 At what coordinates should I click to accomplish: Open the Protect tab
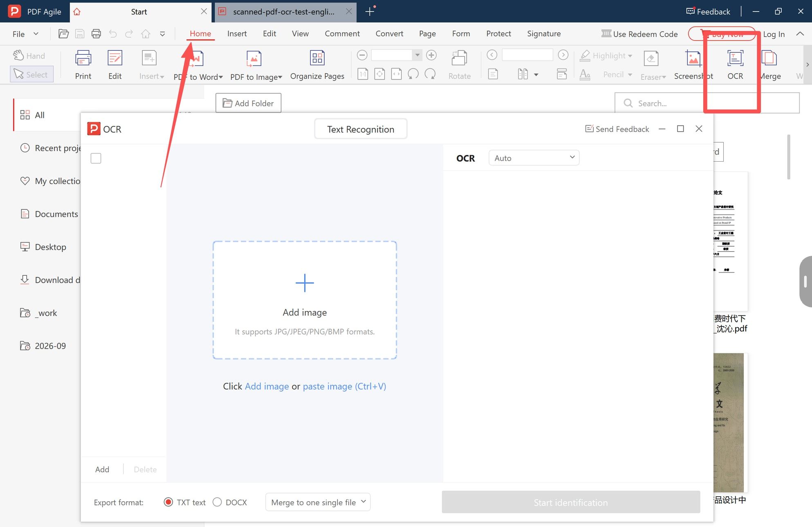pyautogui.click(x=498, y=34)
